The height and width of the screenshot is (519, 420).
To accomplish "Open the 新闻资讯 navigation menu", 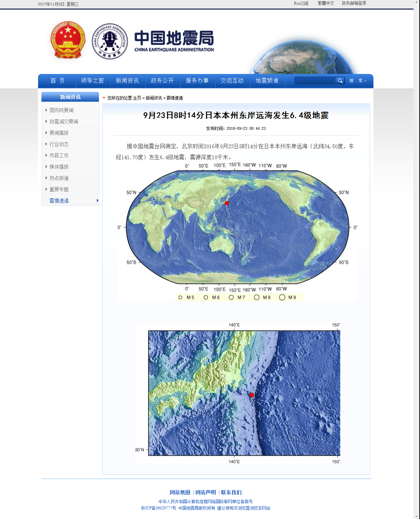I will coord(128,81).
